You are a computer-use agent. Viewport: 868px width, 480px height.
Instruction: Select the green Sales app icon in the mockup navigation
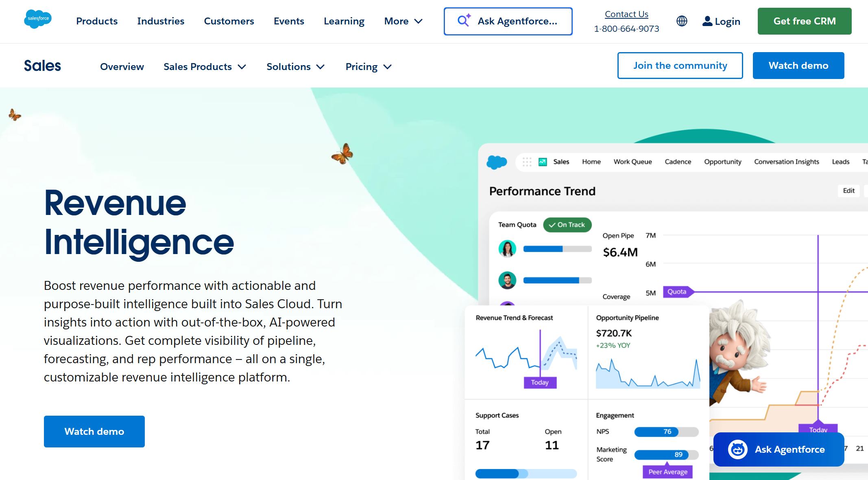(542, 161)
